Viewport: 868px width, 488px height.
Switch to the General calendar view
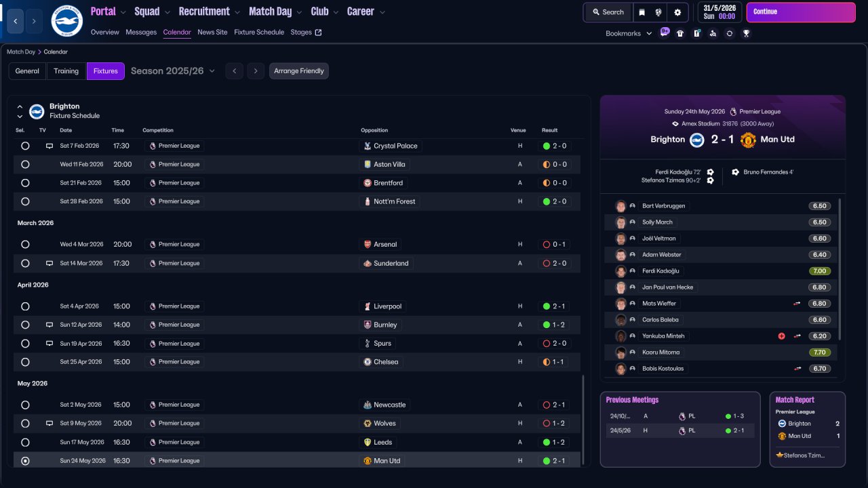click(x=27, y=71)
